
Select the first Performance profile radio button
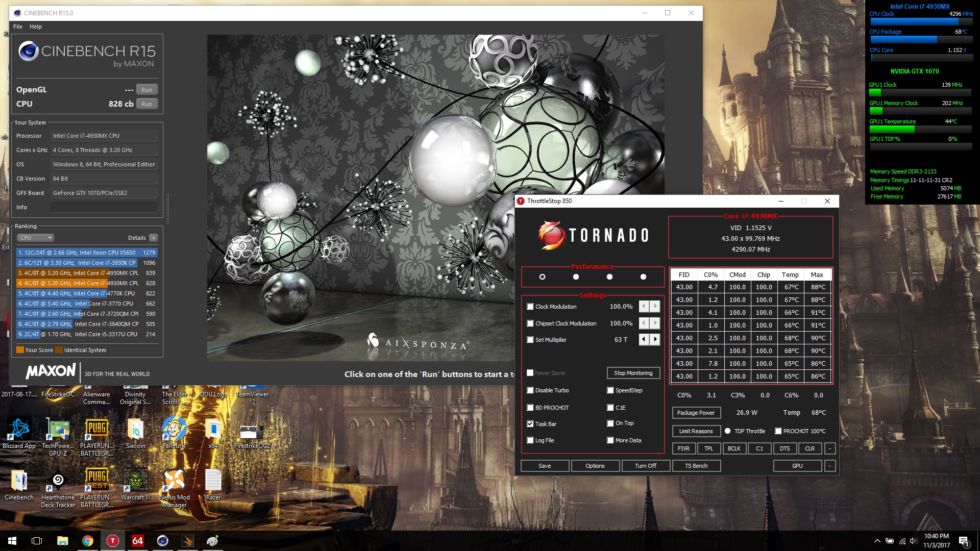[542, 277]
